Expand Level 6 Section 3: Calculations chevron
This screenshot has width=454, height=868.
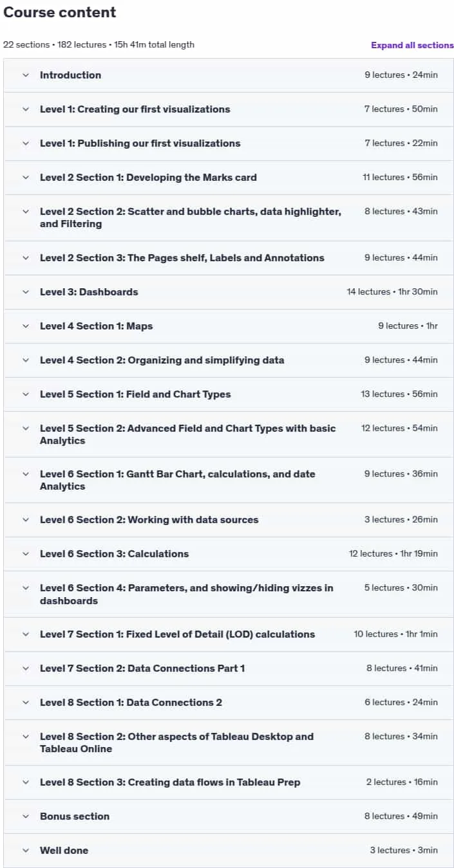click(26, 554)
